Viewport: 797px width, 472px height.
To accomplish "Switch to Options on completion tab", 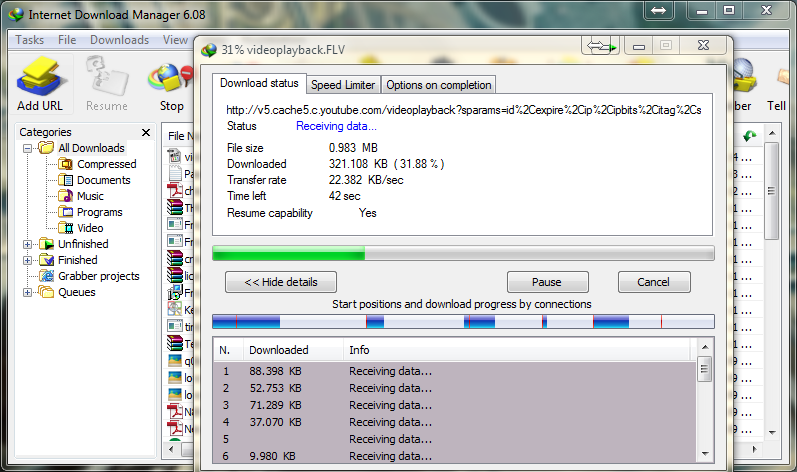I will pos(439,85).
